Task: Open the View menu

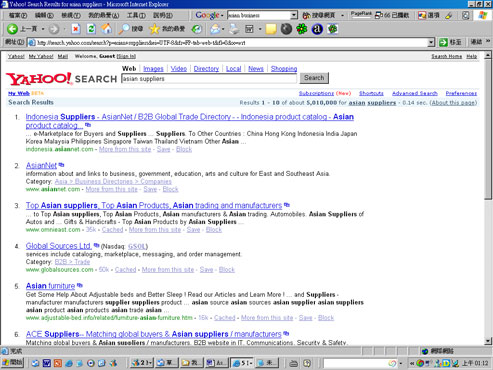Action: pyautogui.click(x=71, y=15)
